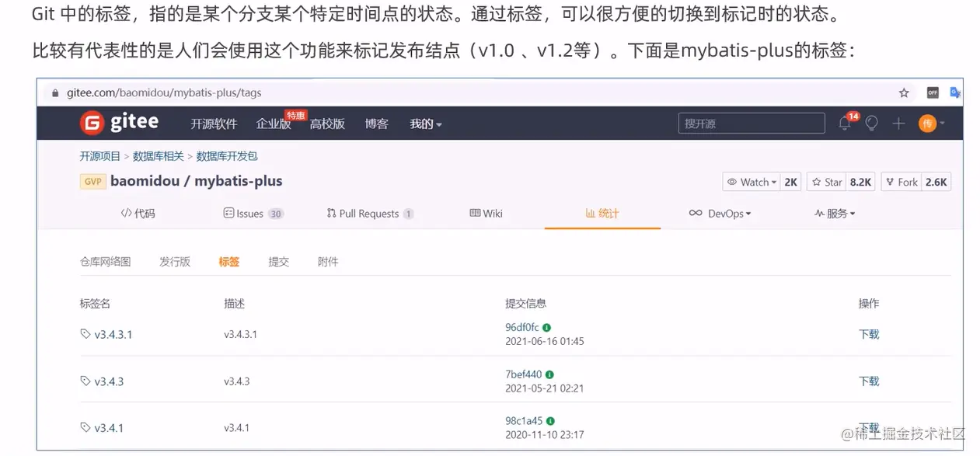Click the Gitee logo icon
Viewport: 980px width, 456px height.
(x=92, y=123)
